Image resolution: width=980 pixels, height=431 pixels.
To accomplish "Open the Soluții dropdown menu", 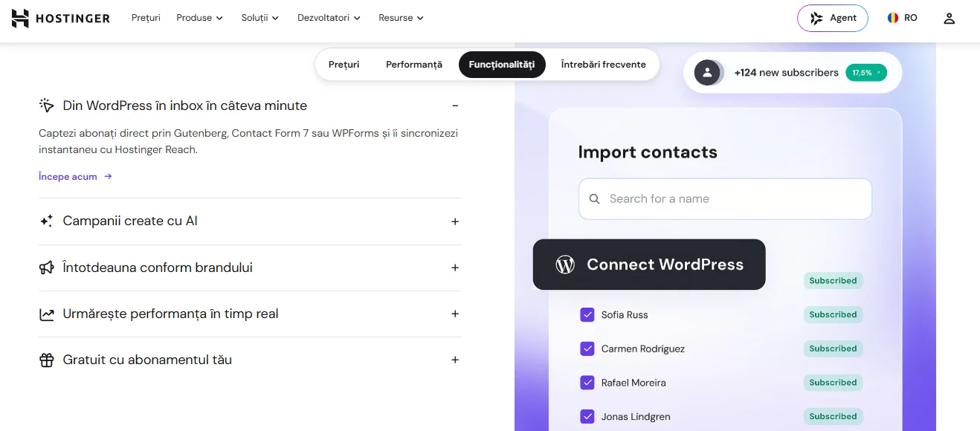I will click(260, 18).
